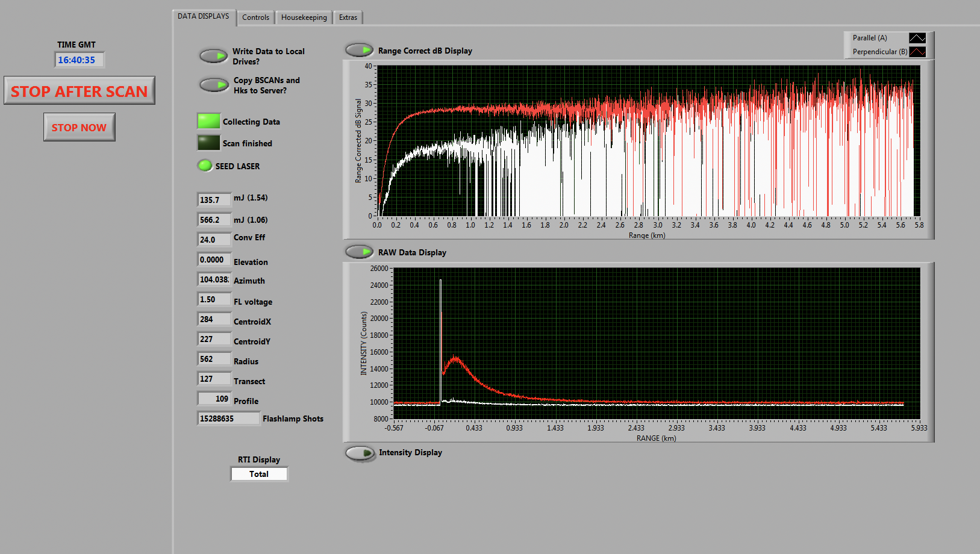Toggle the Range Correct dB Display switch
The image size is (980, 554).
tap(359, 50)
